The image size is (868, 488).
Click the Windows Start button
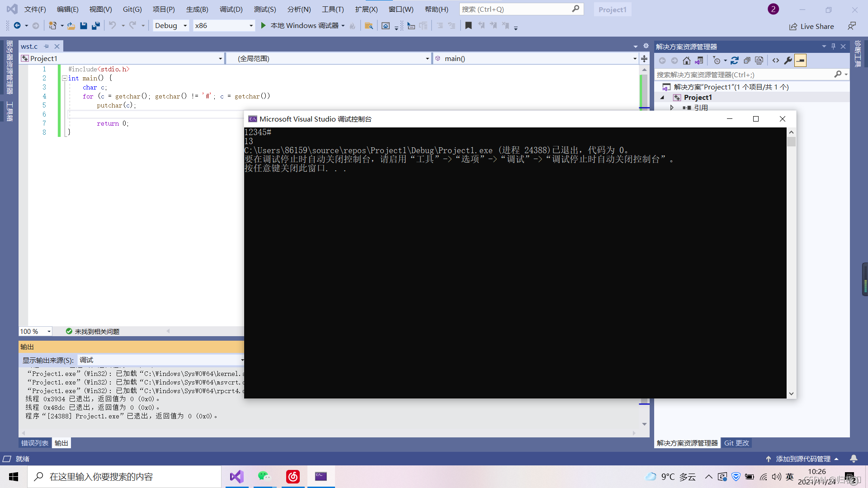14,477
